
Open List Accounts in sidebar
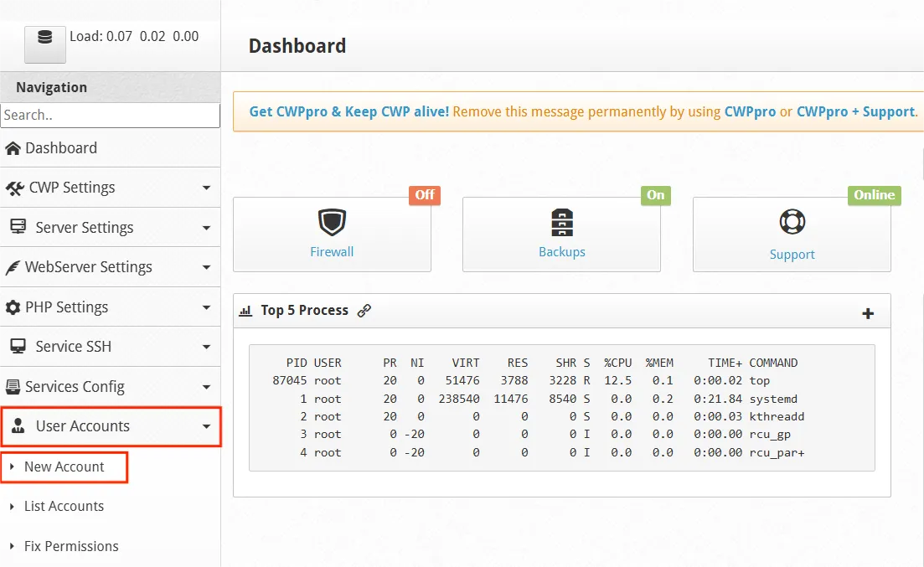tap(64, 507)
